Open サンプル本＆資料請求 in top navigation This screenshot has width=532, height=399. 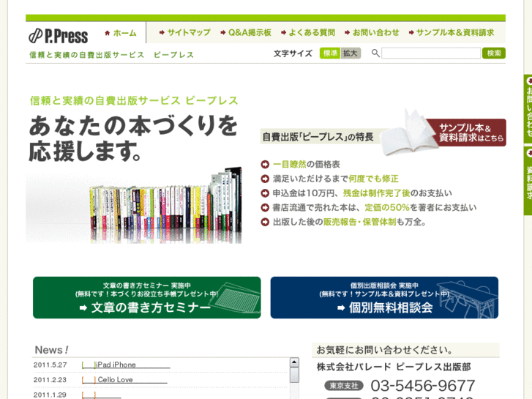click(x=452, y=33)
